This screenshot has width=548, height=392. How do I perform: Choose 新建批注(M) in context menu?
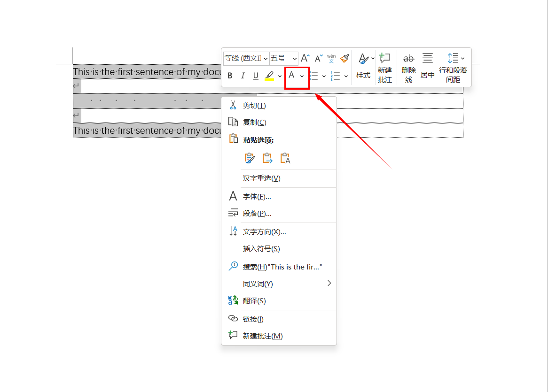coord(279,336)
